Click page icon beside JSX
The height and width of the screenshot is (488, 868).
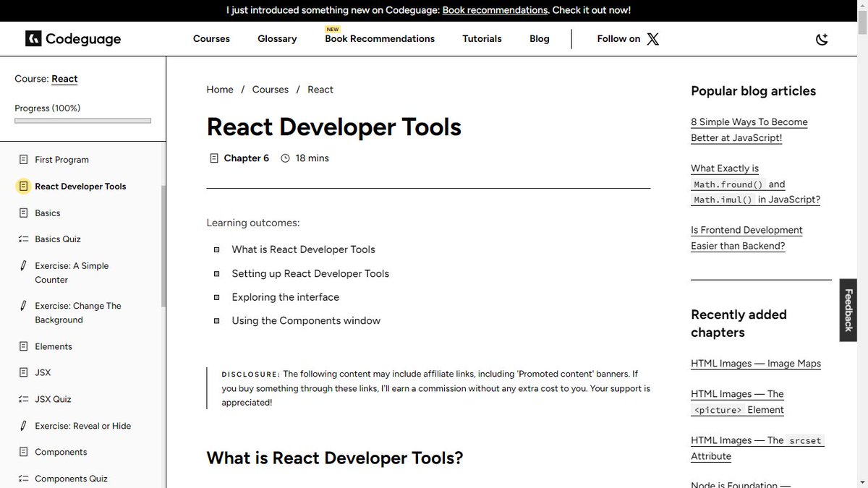23,373
